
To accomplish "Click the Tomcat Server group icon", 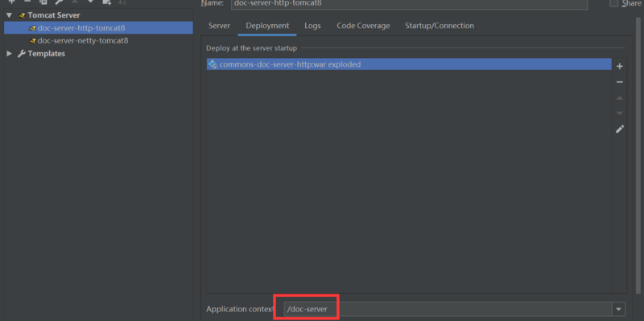I will tap(22, 15).
